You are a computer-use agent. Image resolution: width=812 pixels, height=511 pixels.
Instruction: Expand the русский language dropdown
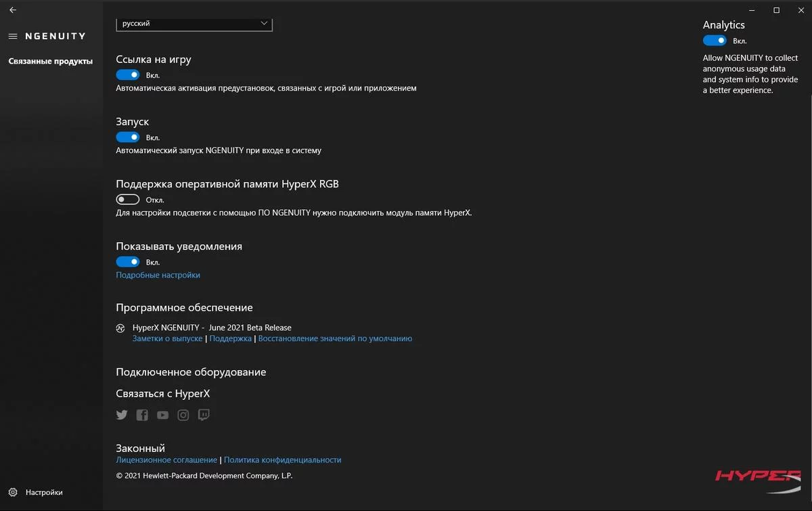point(194,24)
